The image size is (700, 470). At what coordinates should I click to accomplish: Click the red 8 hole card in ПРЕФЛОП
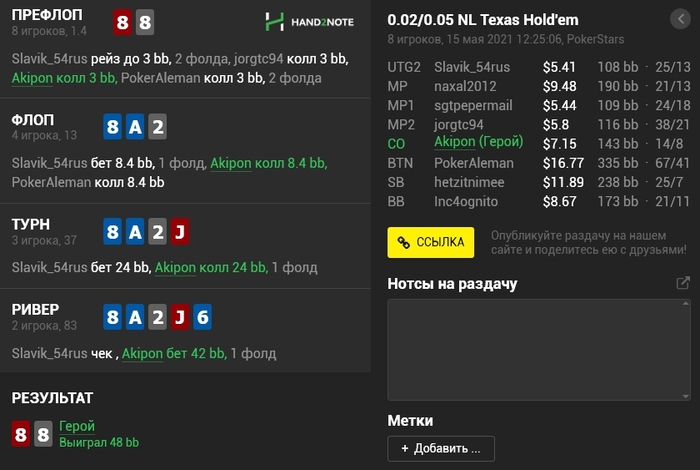coord(123,23)
